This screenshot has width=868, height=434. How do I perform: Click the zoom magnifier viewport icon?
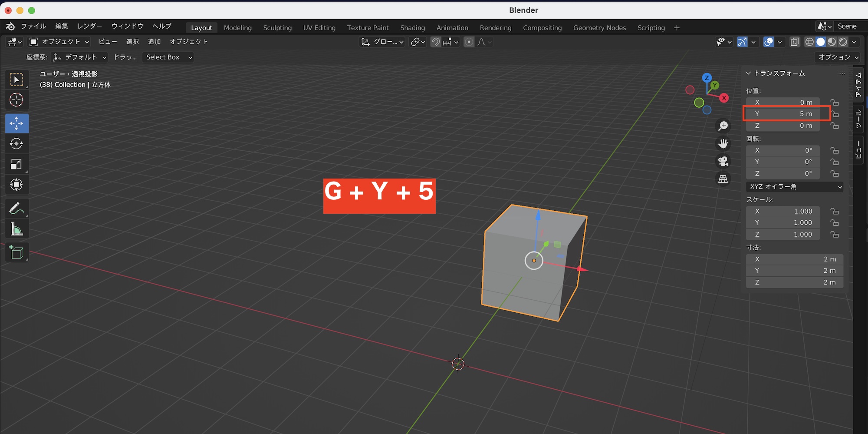[x=723, y=126]
